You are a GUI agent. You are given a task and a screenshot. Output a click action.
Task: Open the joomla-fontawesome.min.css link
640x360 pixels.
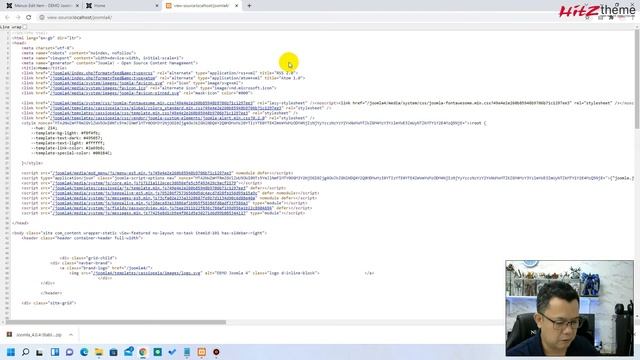151,103
